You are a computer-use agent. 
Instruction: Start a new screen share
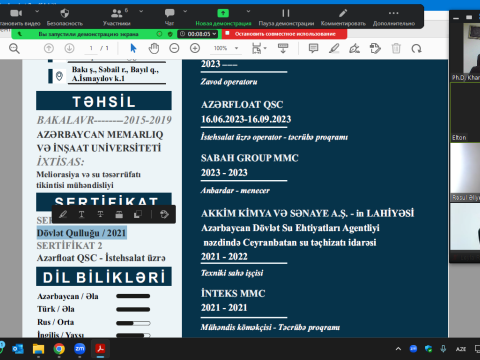223,17
